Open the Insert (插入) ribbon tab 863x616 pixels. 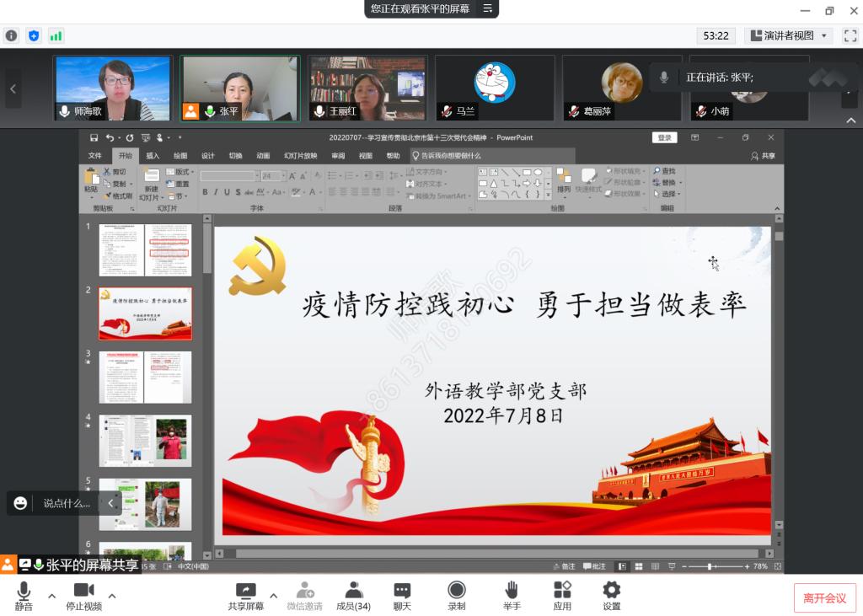click(153, 156)
